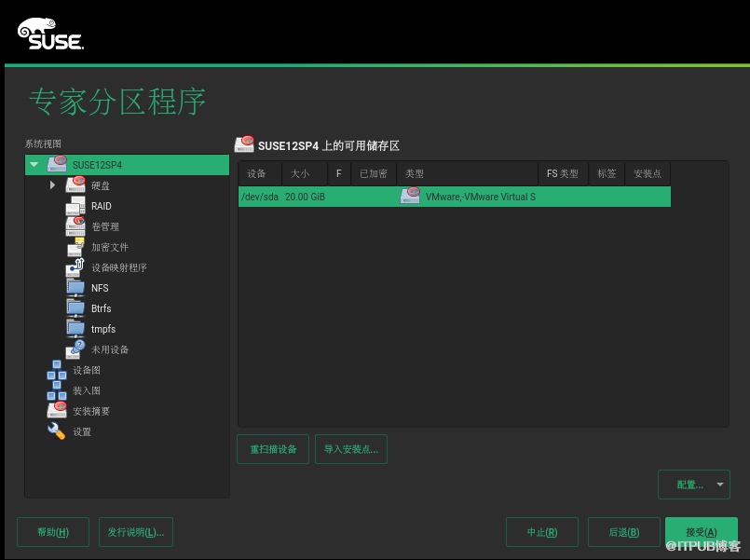The height and width of the screenshot is (560, 750).
Task: Click the 设置 wrench settings icon
Action: click(x=57, y=430)
